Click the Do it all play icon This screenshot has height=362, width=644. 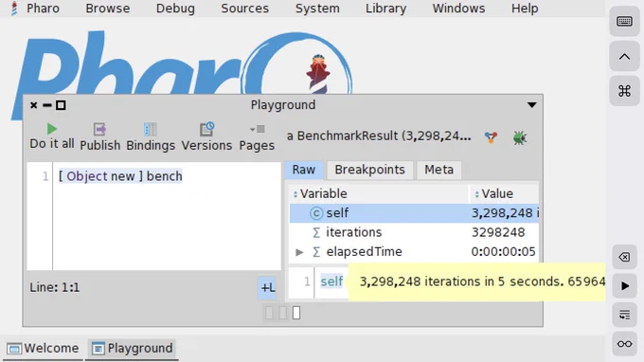click(x=52, y=129)
